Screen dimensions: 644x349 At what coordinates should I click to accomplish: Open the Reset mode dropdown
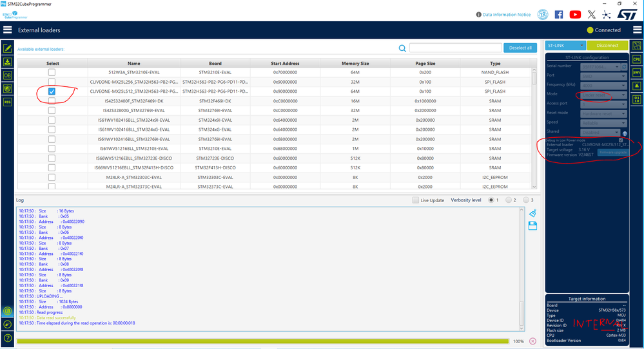[604, 113]
